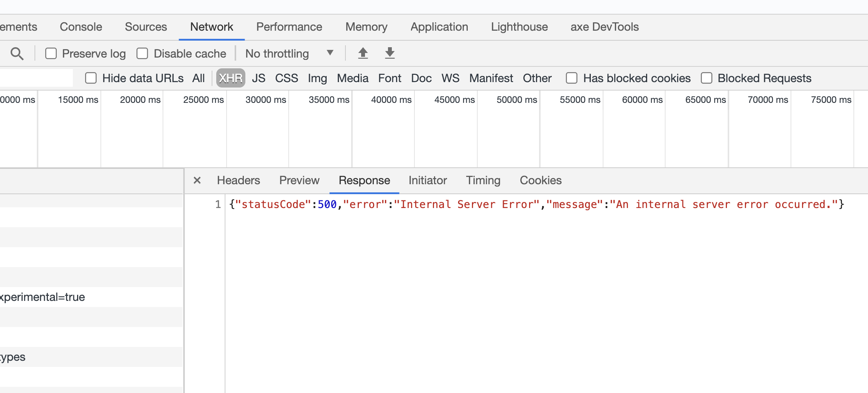View the Headers tab of the request
Screen dimensions: 868x393
[x=238, y=180]
